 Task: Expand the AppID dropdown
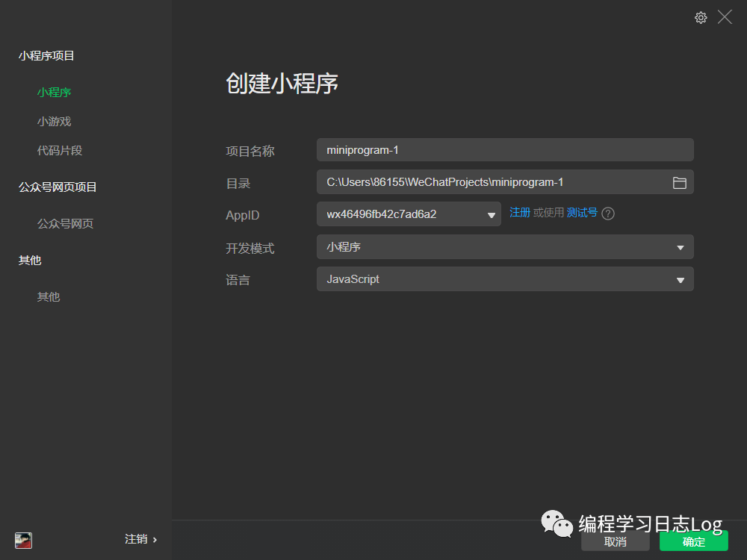click(409, 214)
